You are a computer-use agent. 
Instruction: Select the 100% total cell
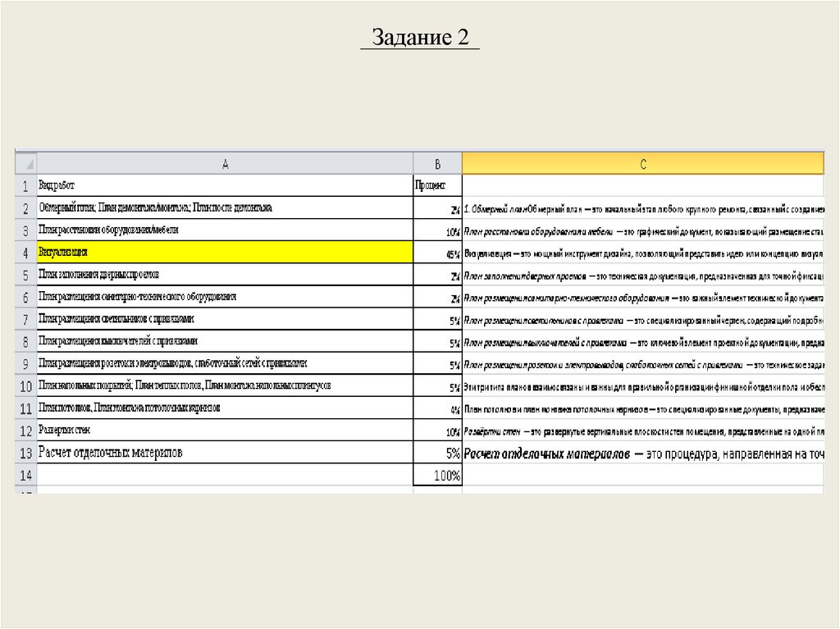click(438, 475)
